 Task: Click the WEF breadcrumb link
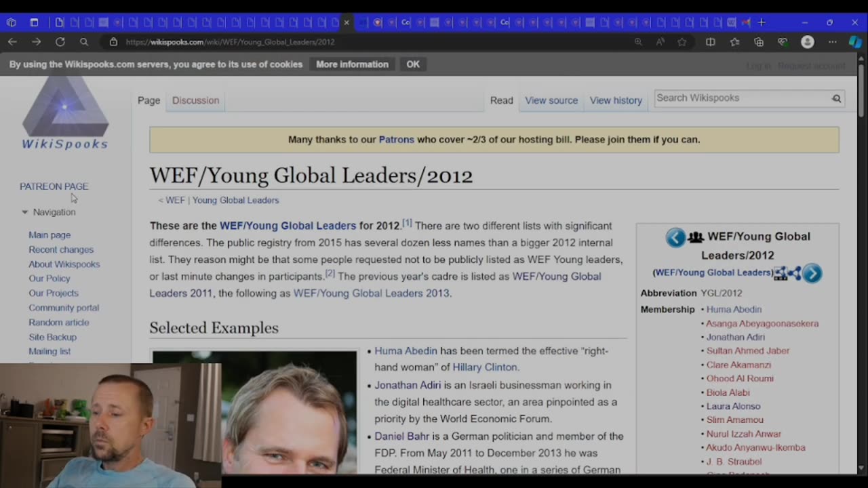(175, 201)
